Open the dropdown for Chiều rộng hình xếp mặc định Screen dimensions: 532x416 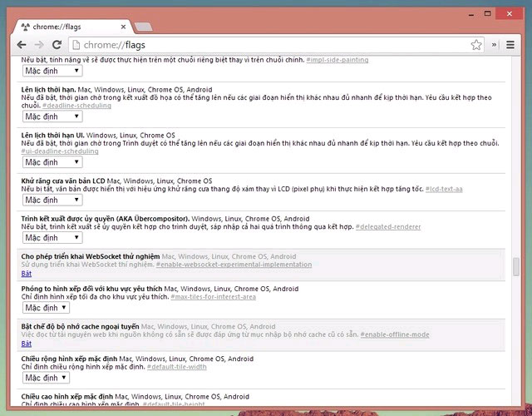(x=46, y=378)
